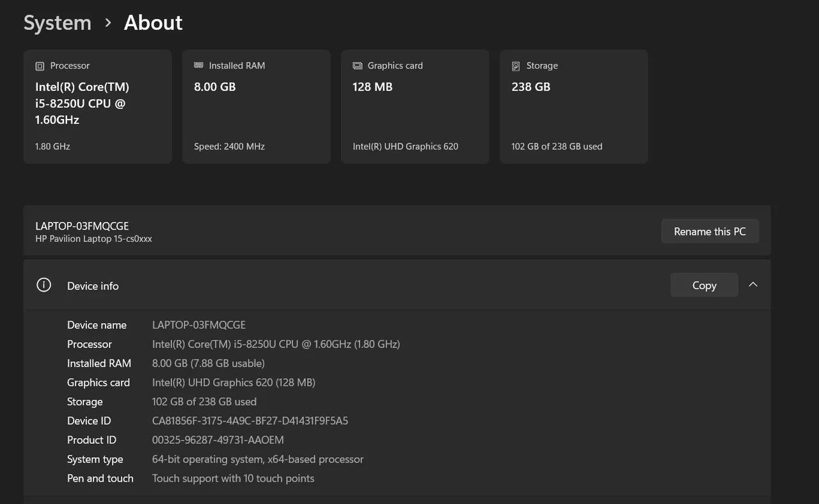
Task: Click 102 GB of 238 GB used in Storage card
Action: tap(557, 146)
